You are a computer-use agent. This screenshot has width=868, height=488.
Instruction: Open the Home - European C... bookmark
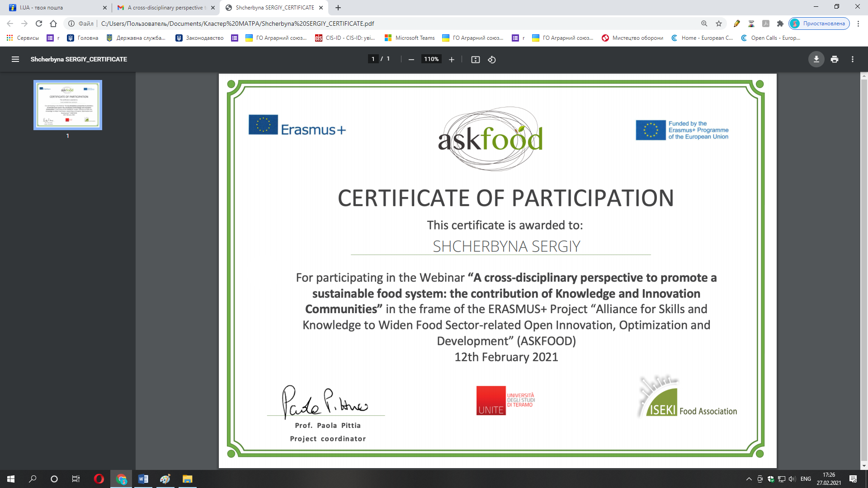click(702, 38)
